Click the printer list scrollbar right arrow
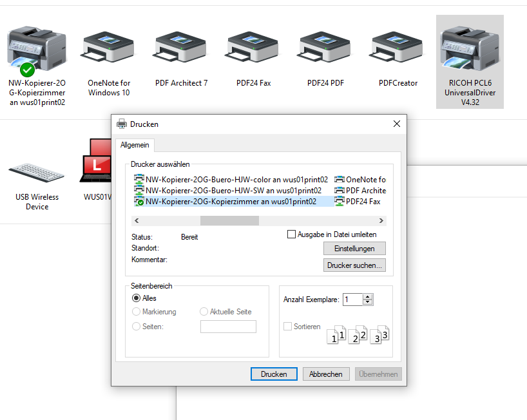The height and width of the screenshot is (420, 527). tap(381, 221)
